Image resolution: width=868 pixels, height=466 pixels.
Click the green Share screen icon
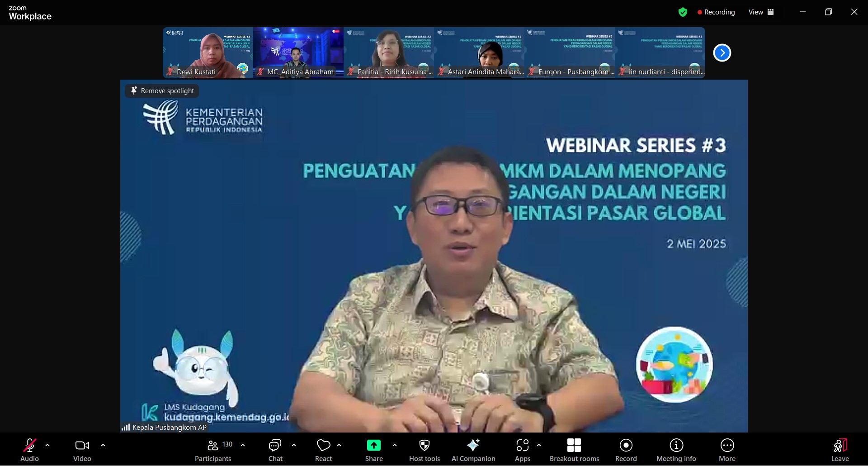coord(373,446)
